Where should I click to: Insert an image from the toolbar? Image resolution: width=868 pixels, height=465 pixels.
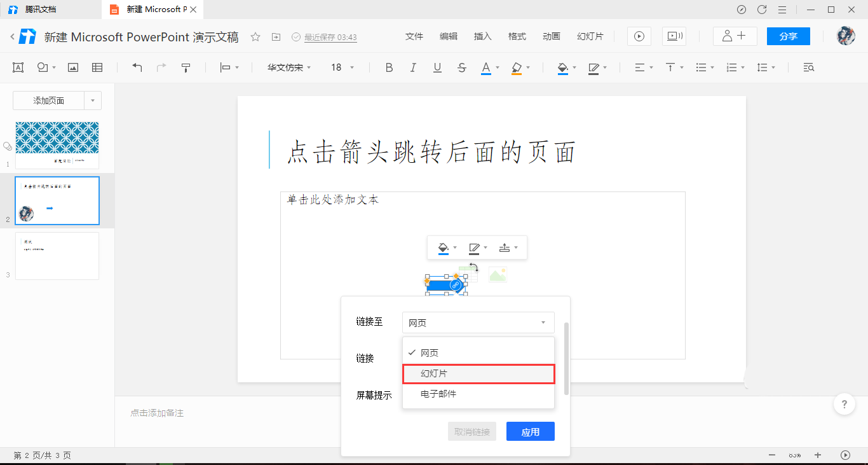tap(72, 67)
